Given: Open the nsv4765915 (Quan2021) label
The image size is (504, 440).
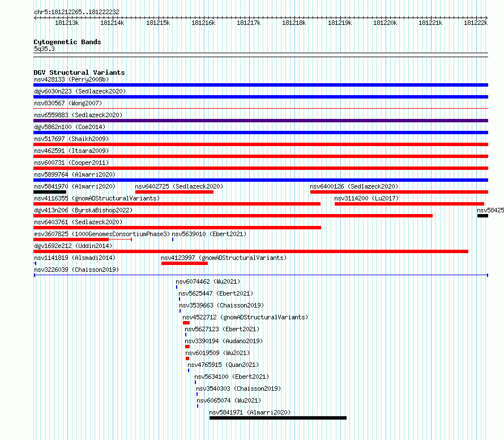Looking at the screenshot, I should click(223, 365).
